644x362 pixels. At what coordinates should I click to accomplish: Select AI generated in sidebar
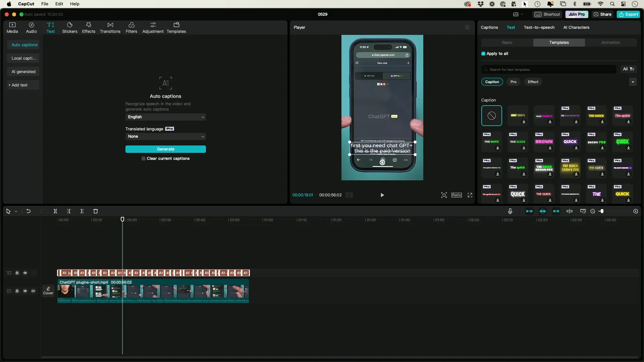tap(23, 72)
